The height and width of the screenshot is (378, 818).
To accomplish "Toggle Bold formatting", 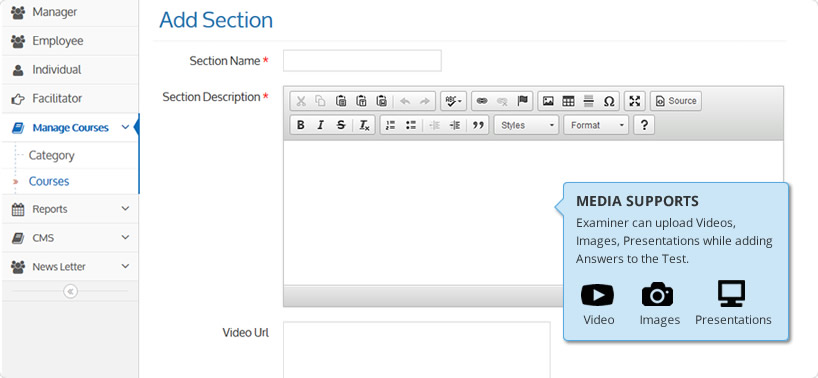I will [300, 125].
